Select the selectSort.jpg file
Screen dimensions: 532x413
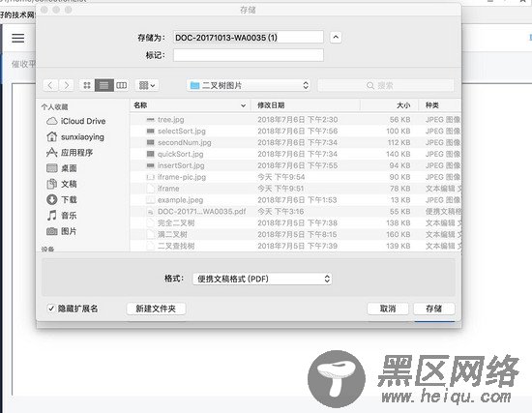coord(295,131)
